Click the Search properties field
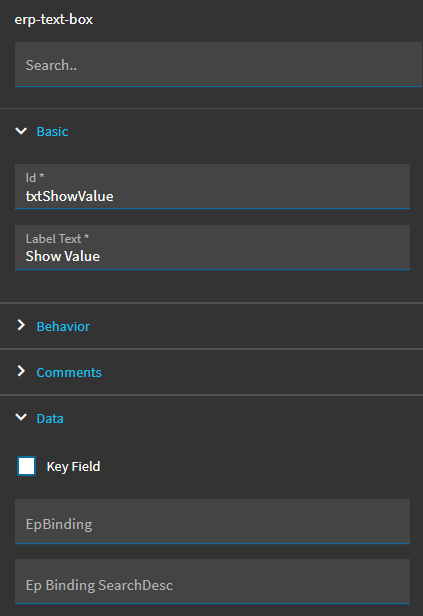The image size is (423, 616). [218, 64]
